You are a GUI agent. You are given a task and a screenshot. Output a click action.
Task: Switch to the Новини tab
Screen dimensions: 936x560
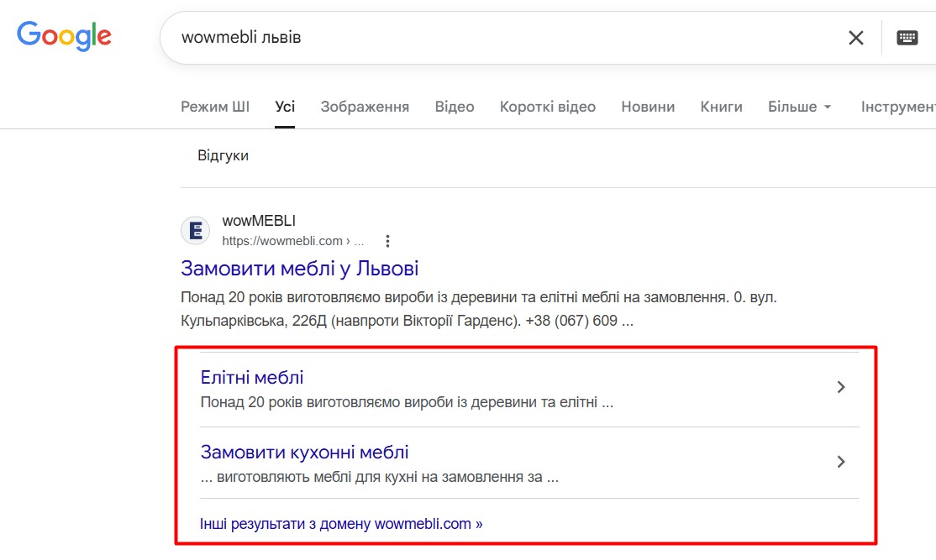[648, 107]
